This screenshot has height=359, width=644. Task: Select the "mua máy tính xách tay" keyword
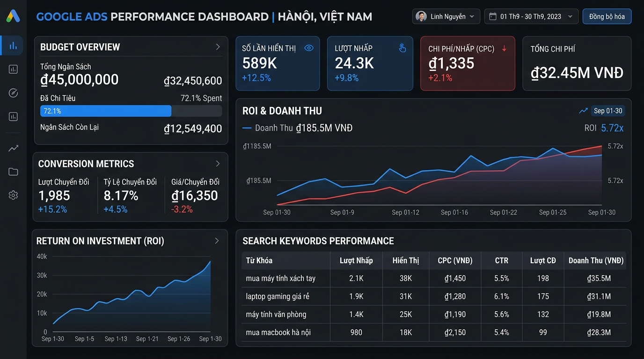(x=281, y=278)
